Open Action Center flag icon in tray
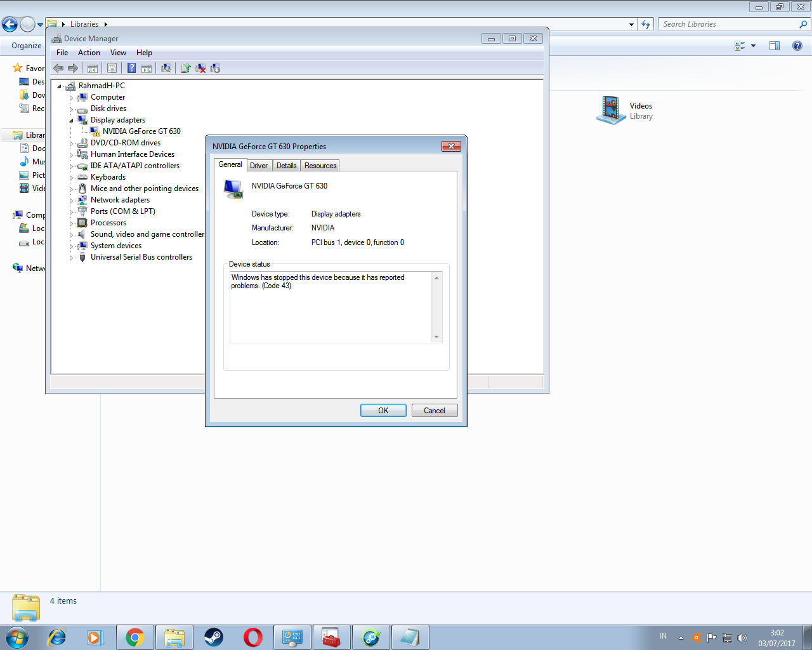This screenshot has height=650, width=812. (x=711, y=638)
